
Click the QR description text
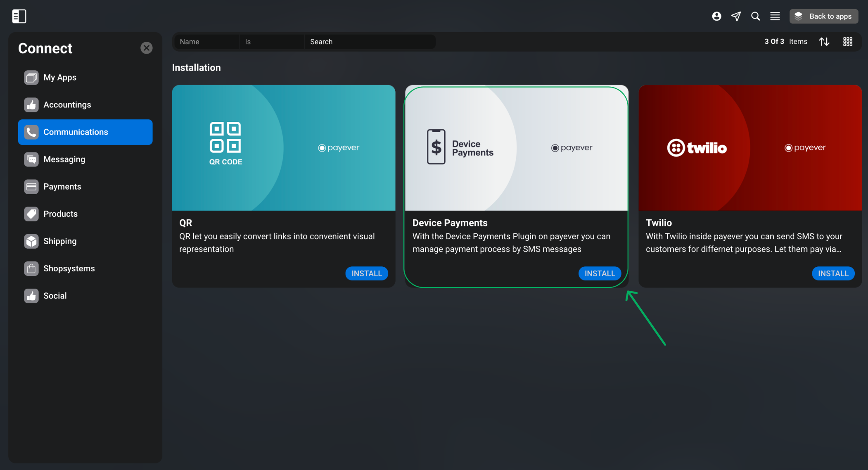277,243
